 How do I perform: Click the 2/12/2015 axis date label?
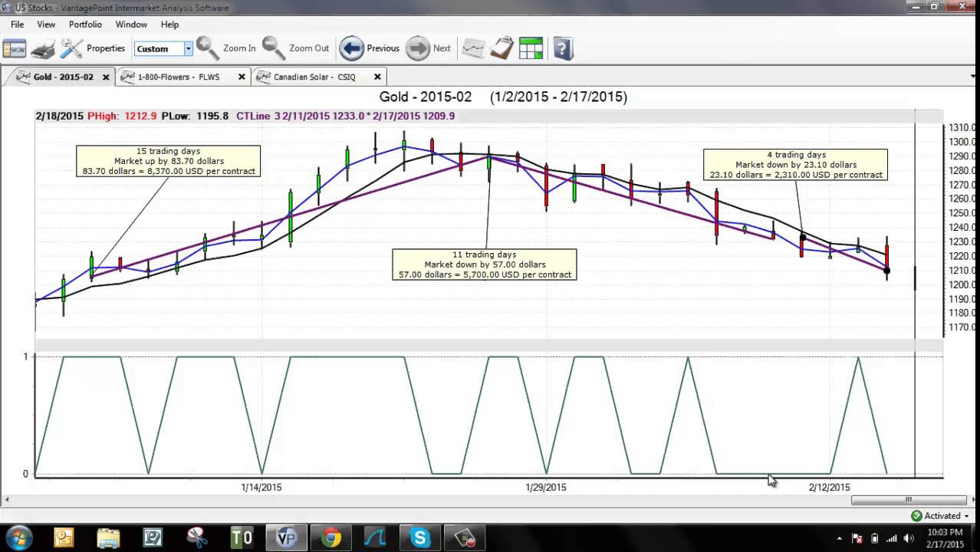(x=830, y=487)
